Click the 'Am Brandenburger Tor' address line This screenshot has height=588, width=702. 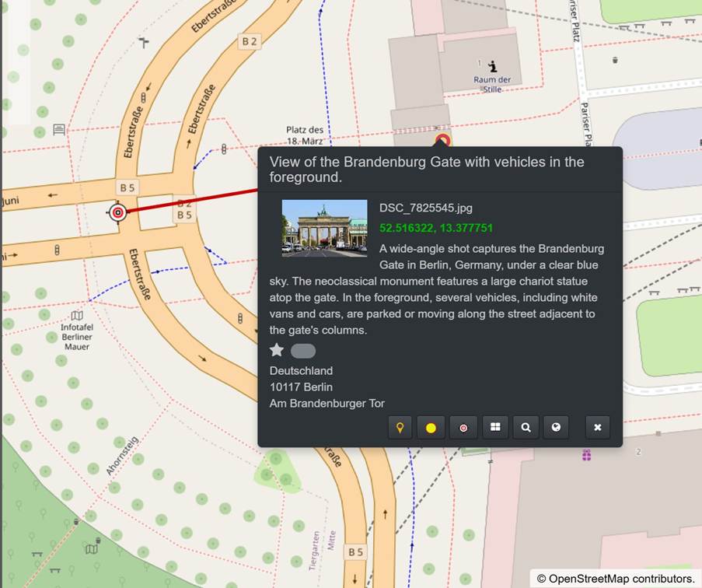[327, 404]
